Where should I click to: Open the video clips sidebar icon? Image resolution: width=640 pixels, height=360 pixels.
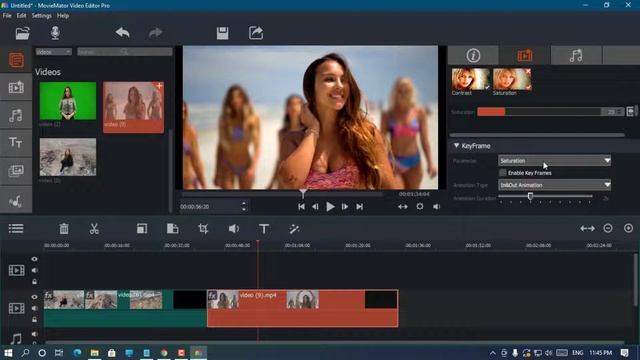(16, 87)
